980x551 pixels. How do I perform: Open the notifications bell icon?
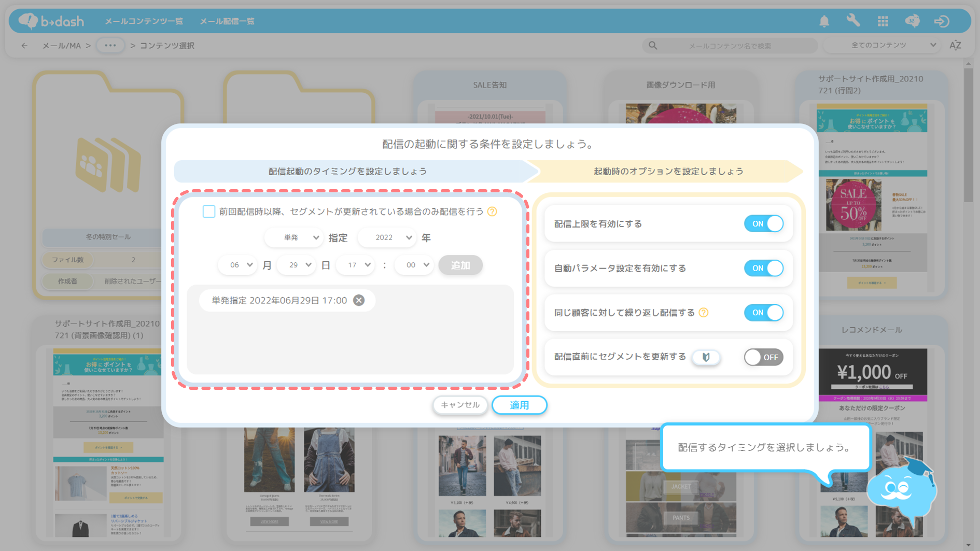(x=824, y=21)
